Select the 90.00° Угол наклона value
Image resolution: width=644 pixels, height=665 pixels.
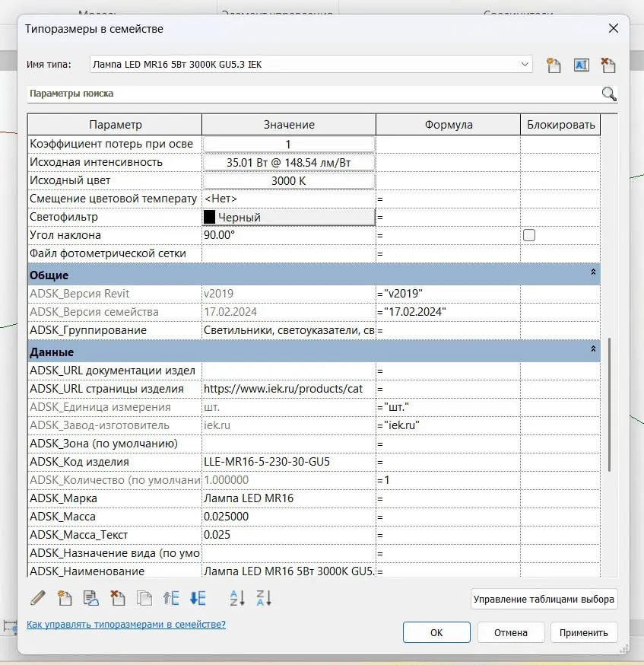[x=288, y=235]
